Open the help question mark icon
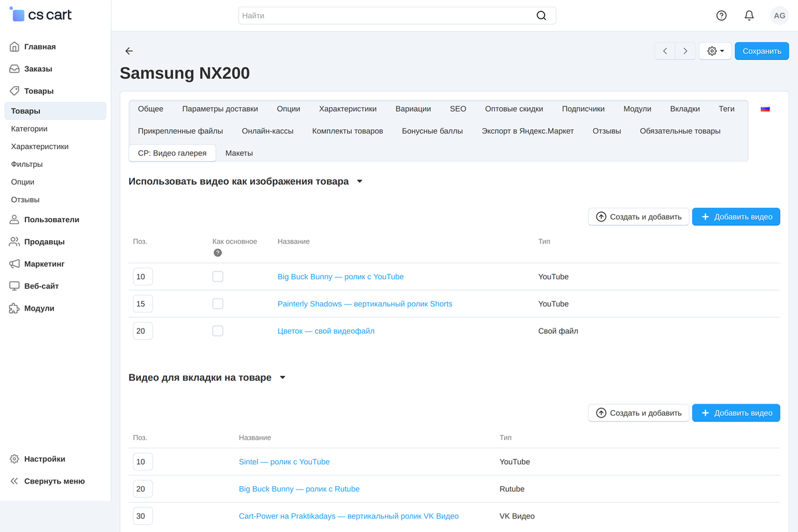798x532 pixels. 722,15
